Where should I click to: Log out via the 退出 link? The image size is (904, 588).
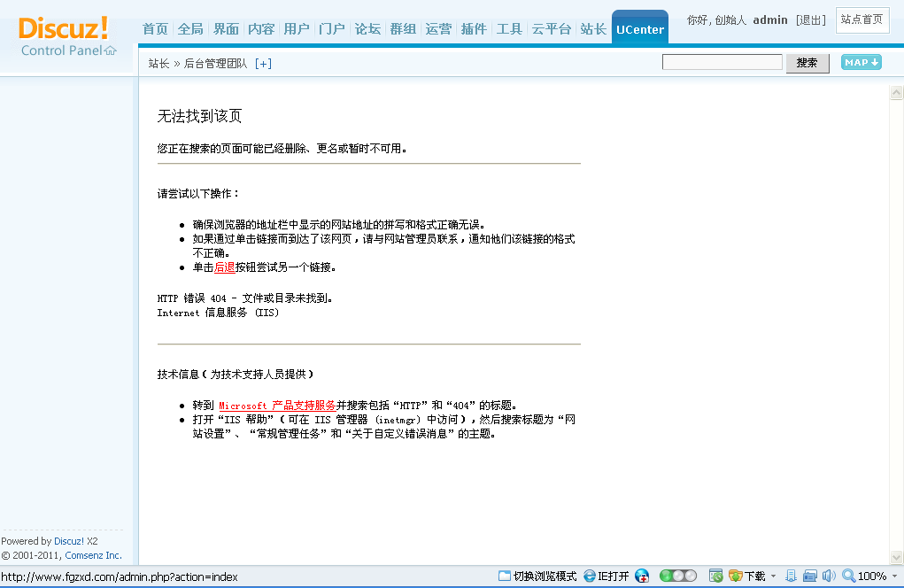(x=811, y=20)
